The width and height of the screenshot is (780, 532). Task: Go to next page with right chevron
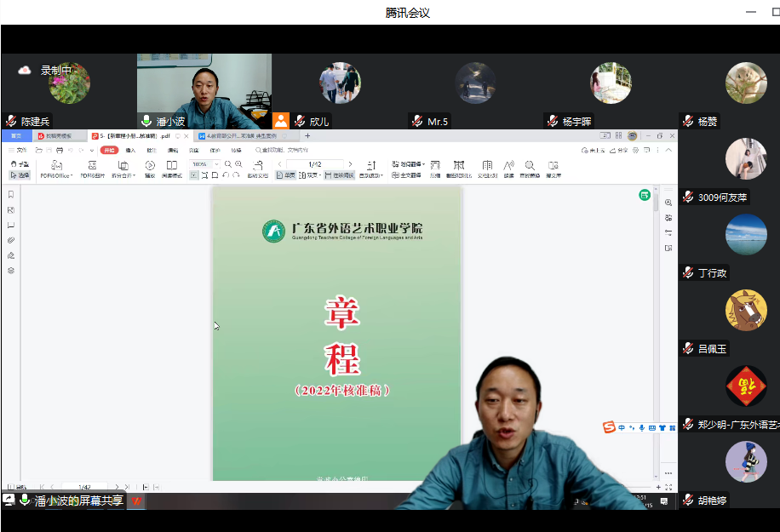coord(350,164)
